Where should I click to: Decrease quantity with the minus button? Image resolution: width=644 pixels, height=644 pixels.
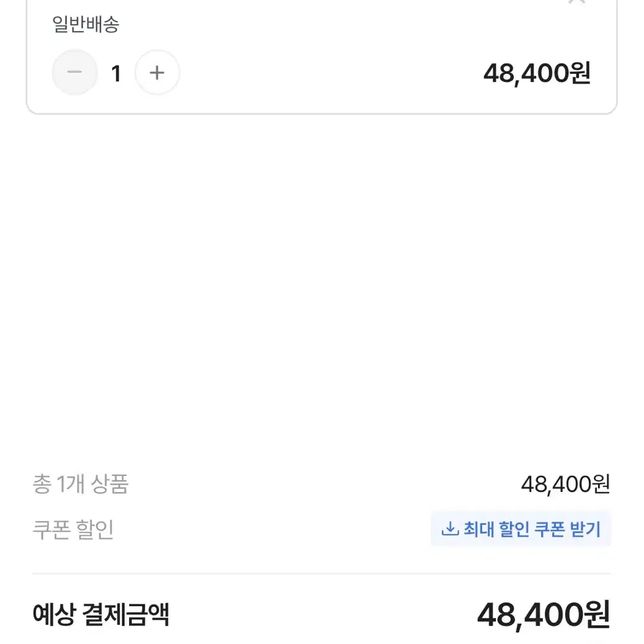74,73
